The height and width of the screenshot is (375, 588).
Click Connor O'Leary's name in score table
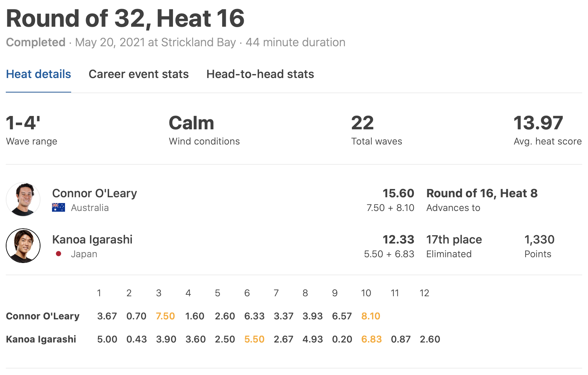pyautogui.click(x=43, y=316)
